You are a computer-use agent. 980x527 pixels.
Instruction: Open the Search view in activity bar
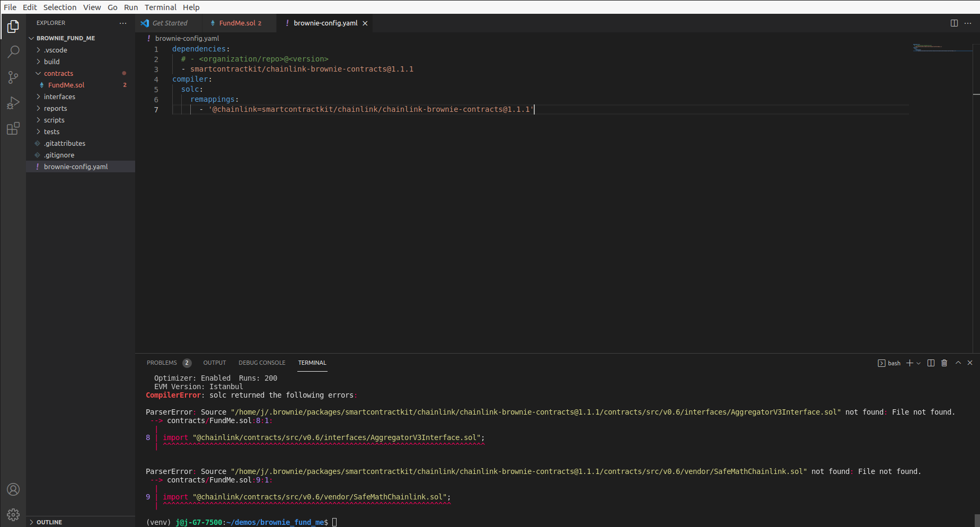coord(13,51)
